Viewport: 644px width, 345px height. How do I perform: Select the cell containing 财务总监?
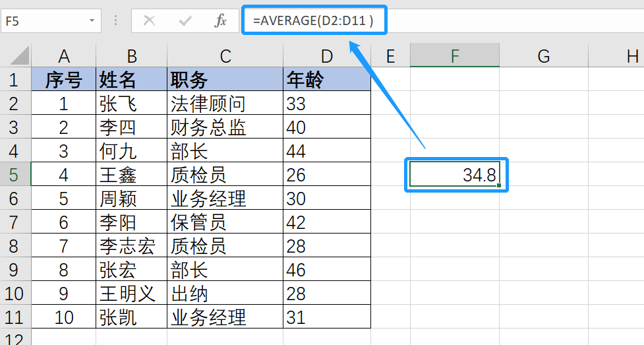pos(225,127)
